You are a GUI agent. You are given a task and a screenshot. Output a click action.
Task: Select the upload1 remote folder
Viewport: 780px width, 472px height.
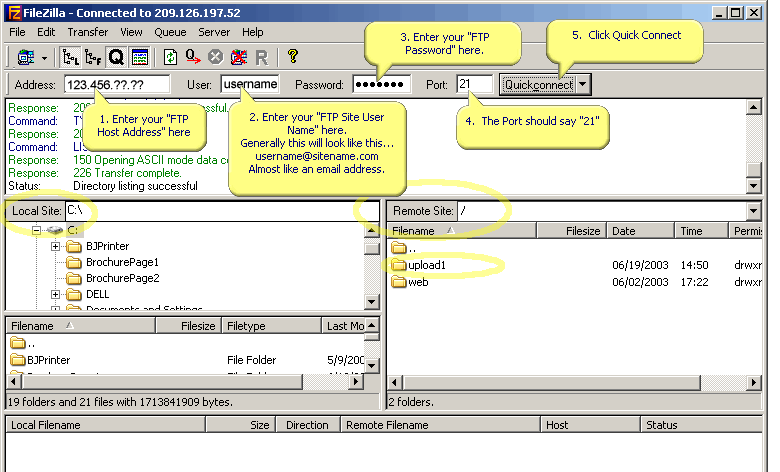click(419, 265)
